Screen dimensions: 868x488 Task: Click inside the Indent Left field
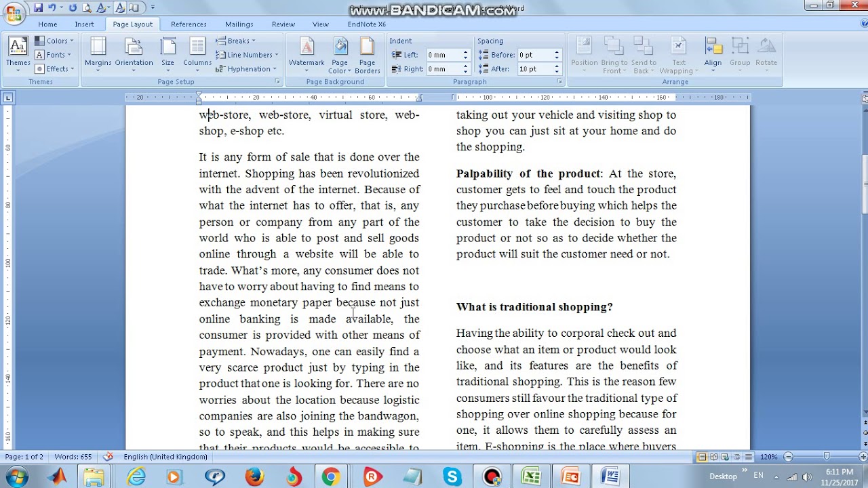[443, 55]
